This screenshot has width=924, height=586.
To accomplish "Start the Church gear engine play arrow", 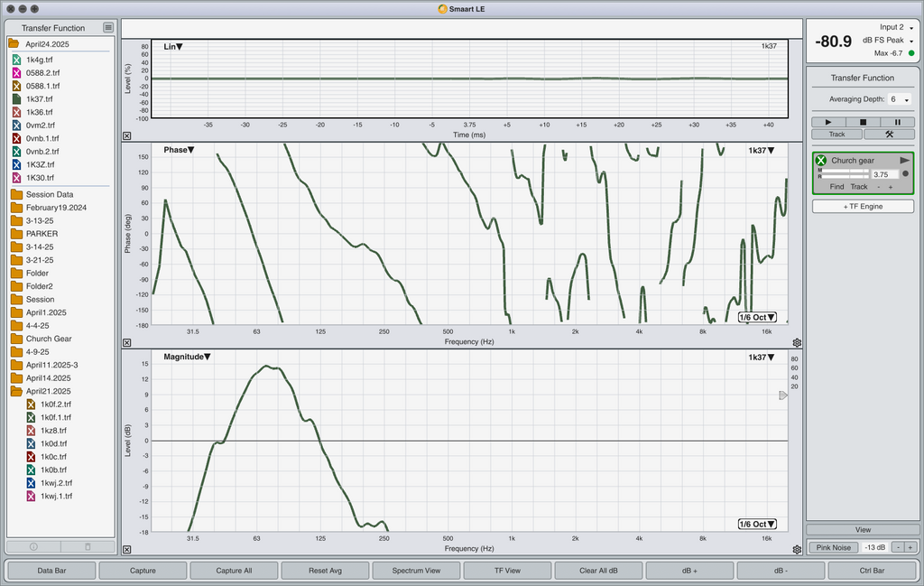I will tap(904, 161).
